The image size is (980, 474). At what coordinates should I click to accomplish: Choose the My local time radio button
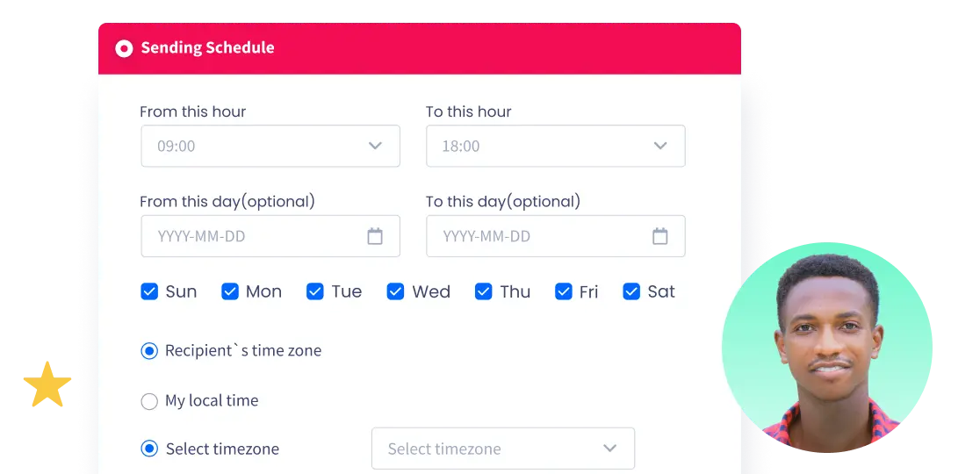tap(149, 401)
